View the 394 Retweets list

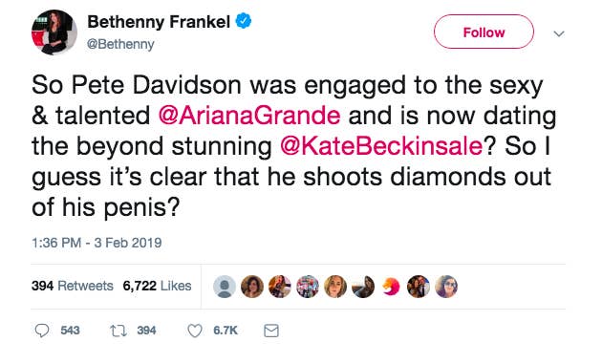pos(73,286)
